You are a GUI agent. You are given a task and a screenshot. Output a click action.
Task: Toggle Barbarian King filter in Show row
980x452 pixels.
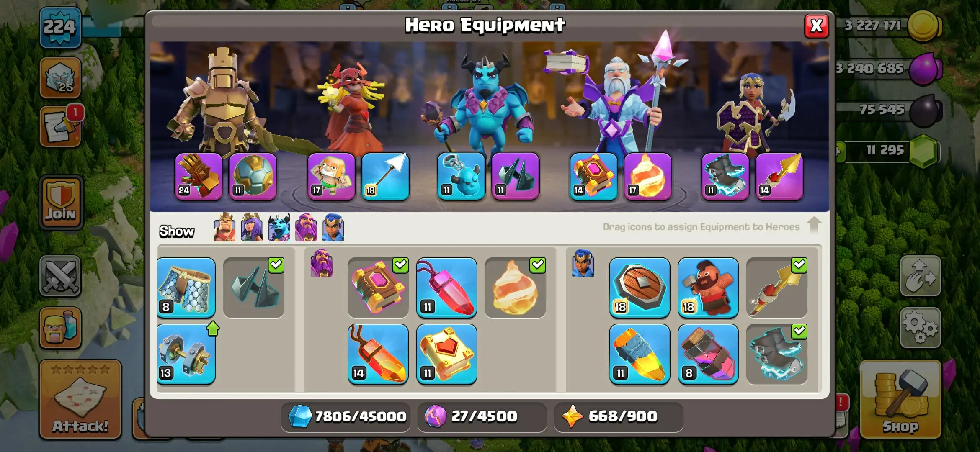coord(224,227)
